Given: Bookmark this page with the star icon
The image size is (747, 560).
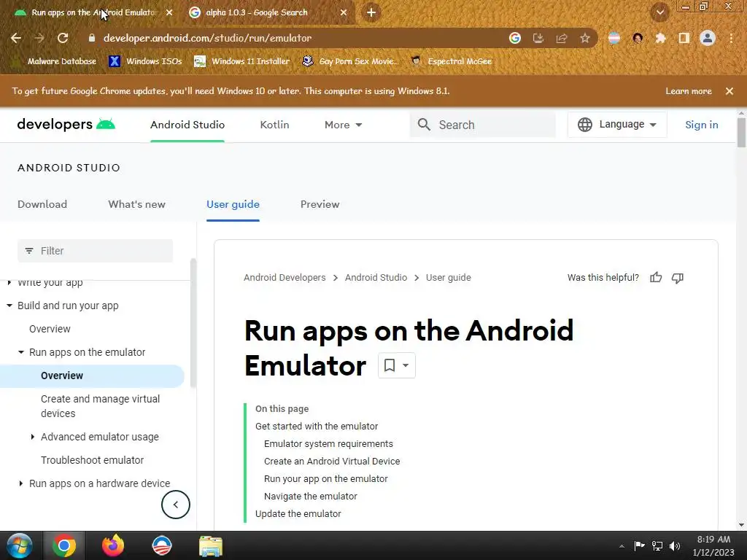Looking at the screenshot, I should click(584, 38).
